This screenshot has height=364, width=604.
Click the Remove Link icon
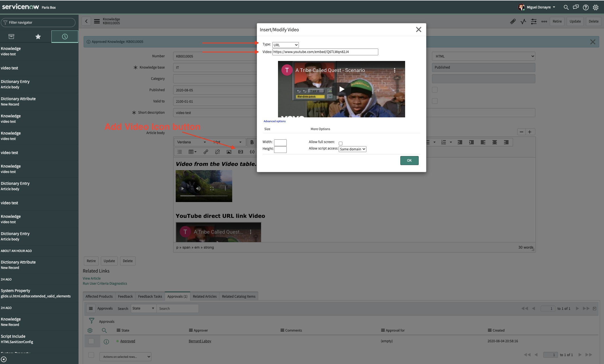click(217, 152)
